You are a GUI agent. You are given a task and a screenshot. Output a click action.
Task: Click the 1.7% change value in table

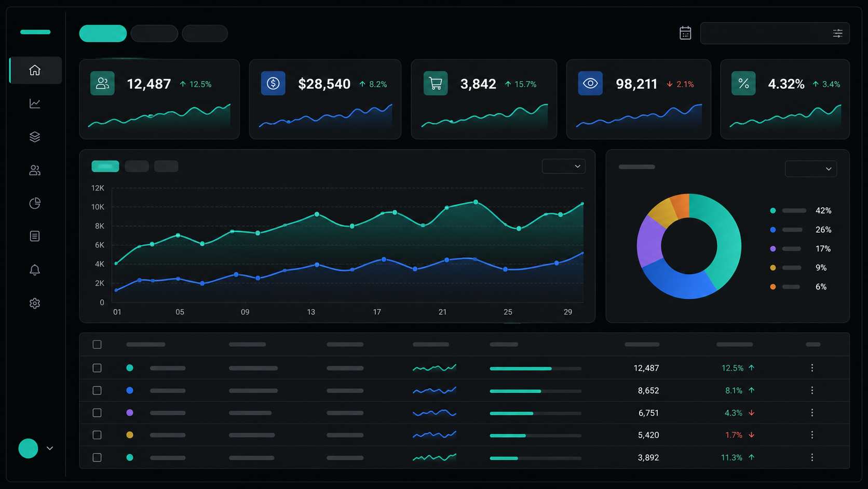point(734,435)
